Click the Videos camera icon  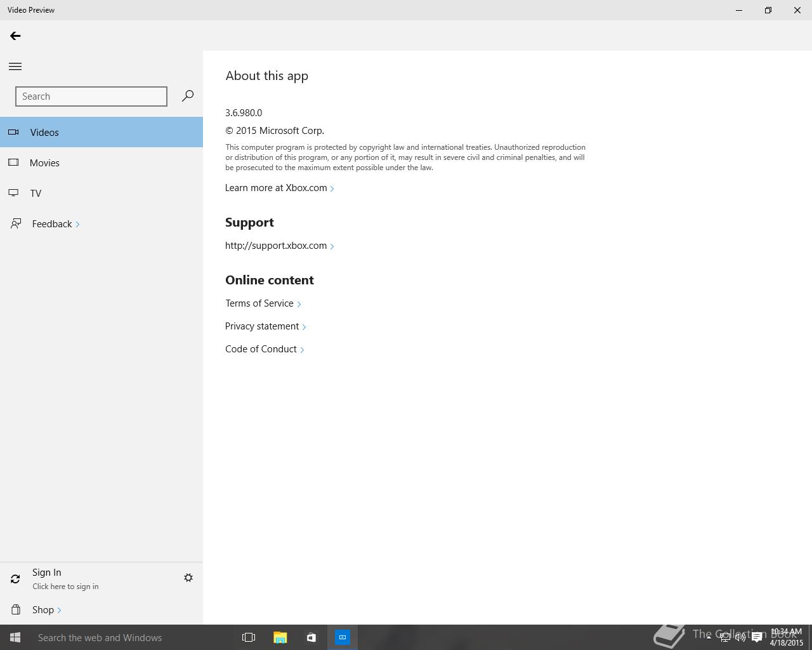(x=13, y=132)
